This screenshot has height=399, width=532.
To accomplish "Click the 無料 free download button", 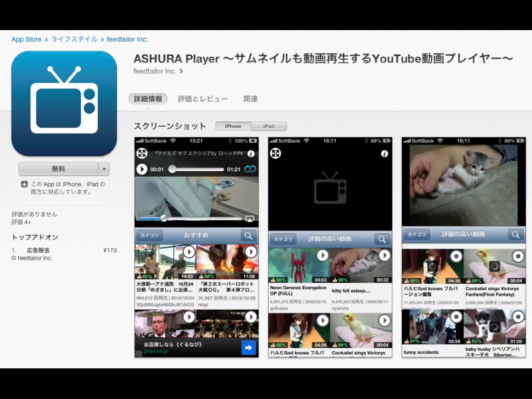I will coord(58,169).
